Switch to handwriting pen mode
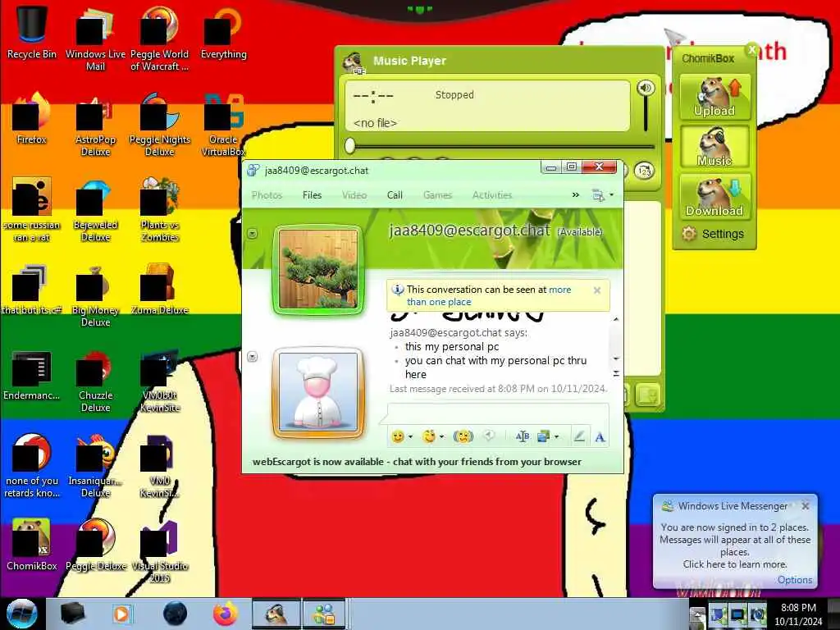The image size is (840, 630). point(579,436)
